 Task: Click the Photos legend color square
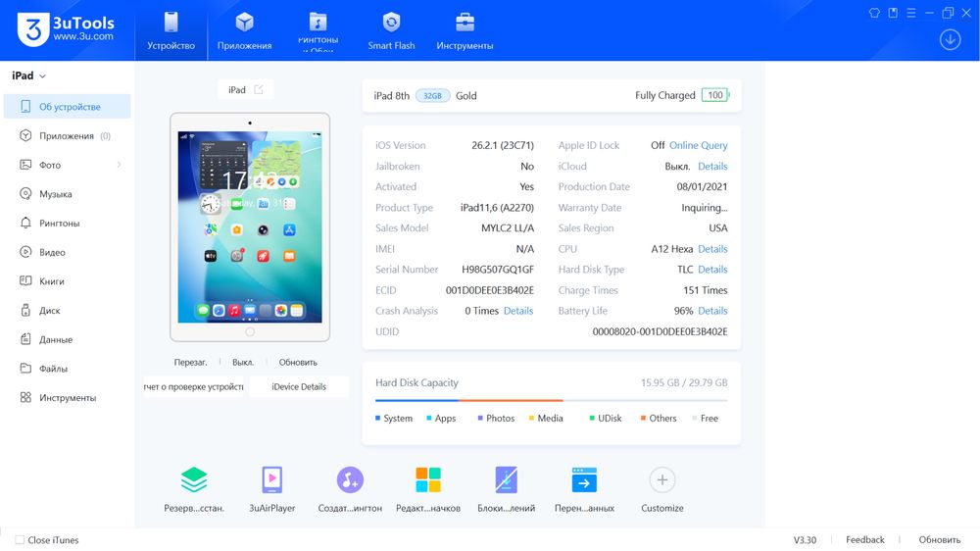pyautogui.click(x=480, y=418)
